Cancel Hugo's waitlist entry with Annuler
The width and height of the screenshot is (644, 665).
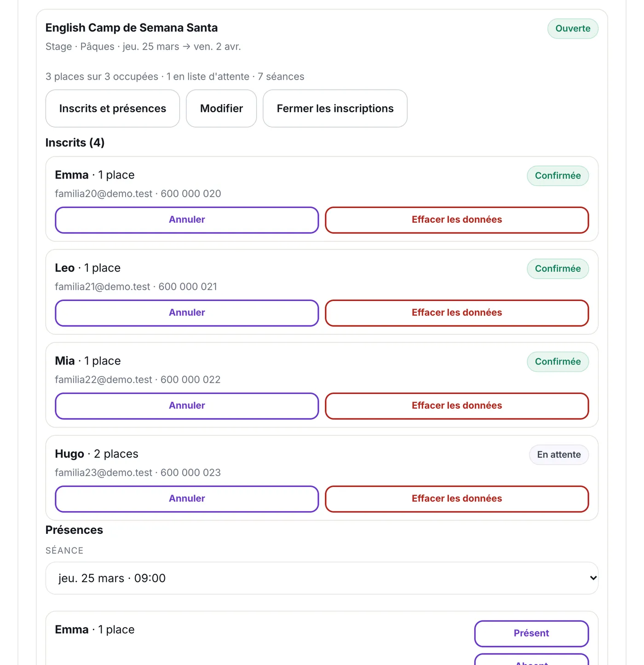pos(187,499)
